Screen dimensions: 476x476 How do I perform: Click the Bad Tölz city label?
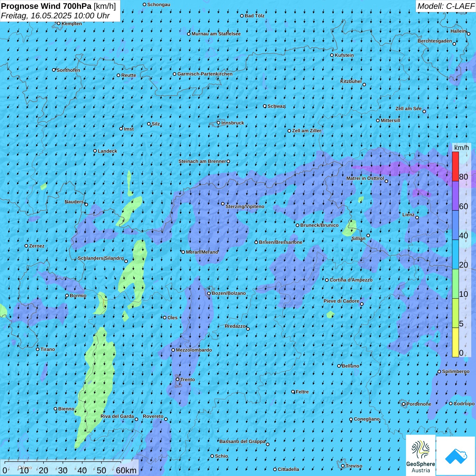point(254,16)
